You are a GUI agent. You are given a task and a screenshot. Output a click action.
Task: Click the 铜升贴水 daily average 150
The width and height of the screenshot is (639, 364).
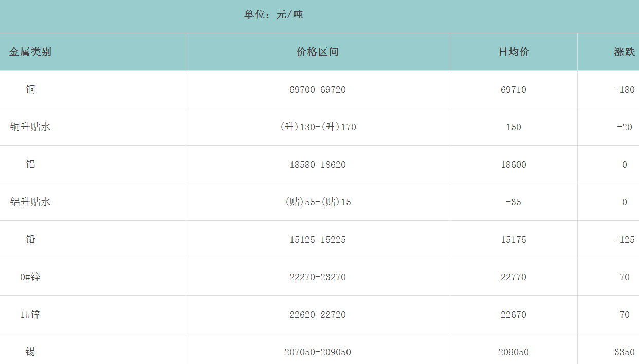pyautogui.click(x=514, y=127)
